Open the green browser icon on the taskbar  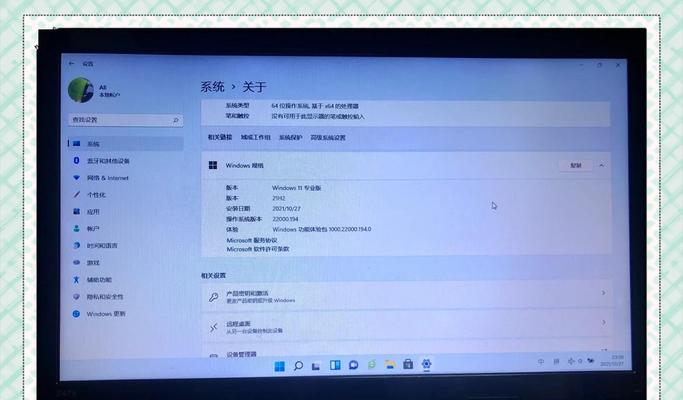[372, 365]
